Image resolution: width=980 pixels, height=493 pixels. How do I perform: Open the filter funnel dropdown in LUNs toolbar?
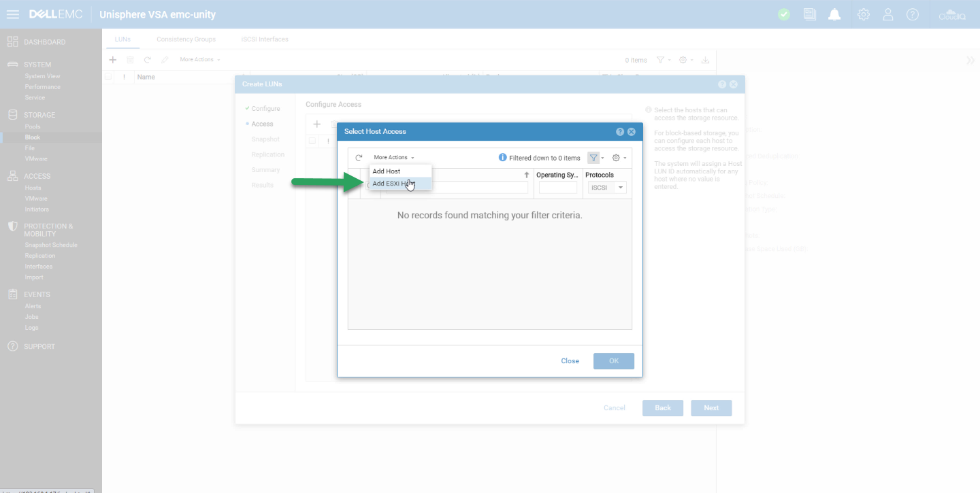[x=664, y=60]
